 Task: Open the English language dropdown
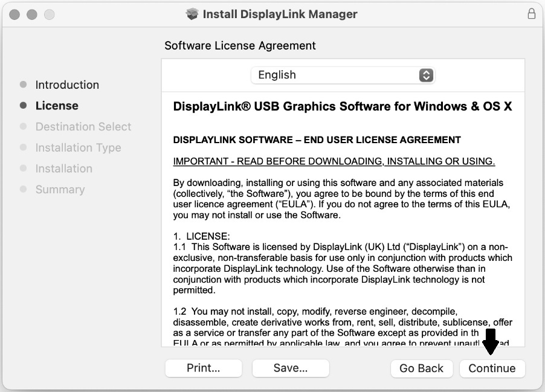[343, 75]
